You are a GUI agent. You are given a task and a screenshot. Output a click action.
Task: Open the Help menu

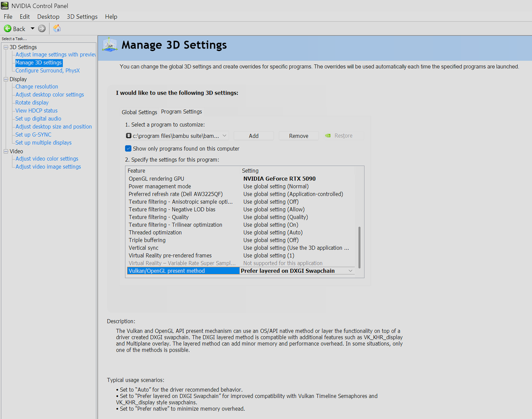[111, 17]
